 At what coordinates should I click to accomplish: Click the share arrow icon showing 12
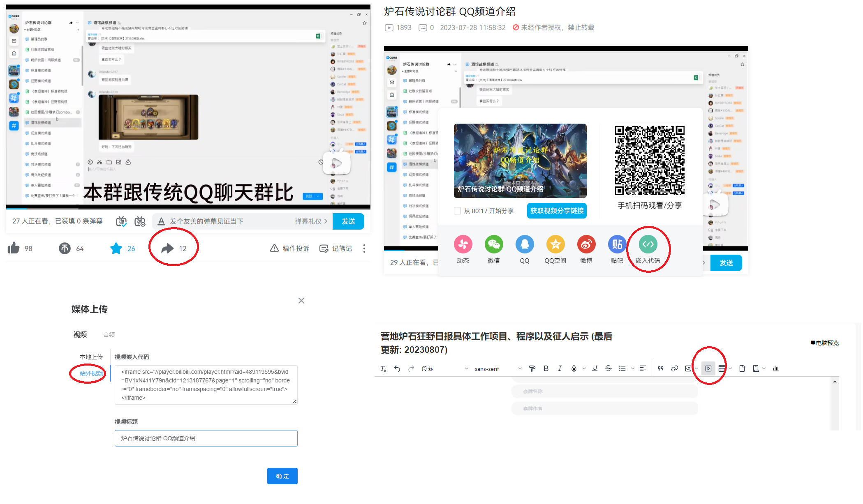[167, 249]
